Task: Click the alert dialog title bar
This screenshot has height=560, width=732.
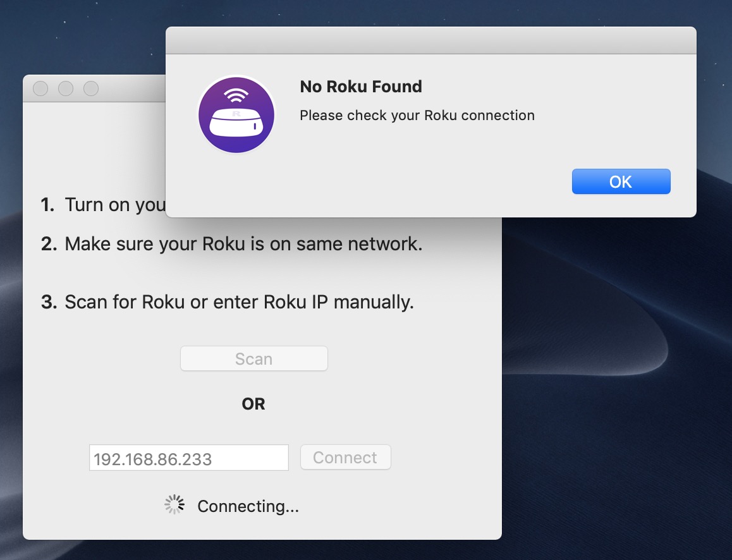Action: pyautogui.click(x=431, y=40)
